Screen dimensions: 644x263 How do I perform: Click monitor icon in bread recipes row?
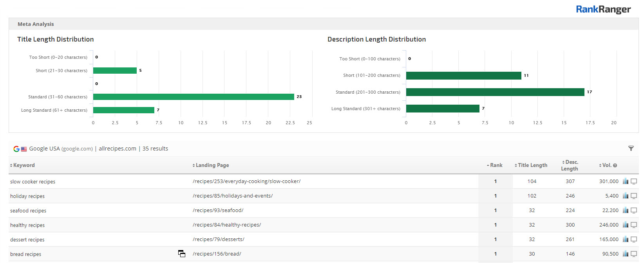(x=633, y=254)
